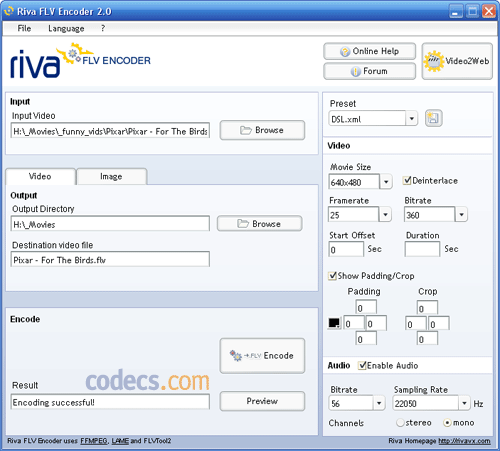Click the save preset floppy icon
This screenshot has height=451, width=500.
(x=434, y=118)
